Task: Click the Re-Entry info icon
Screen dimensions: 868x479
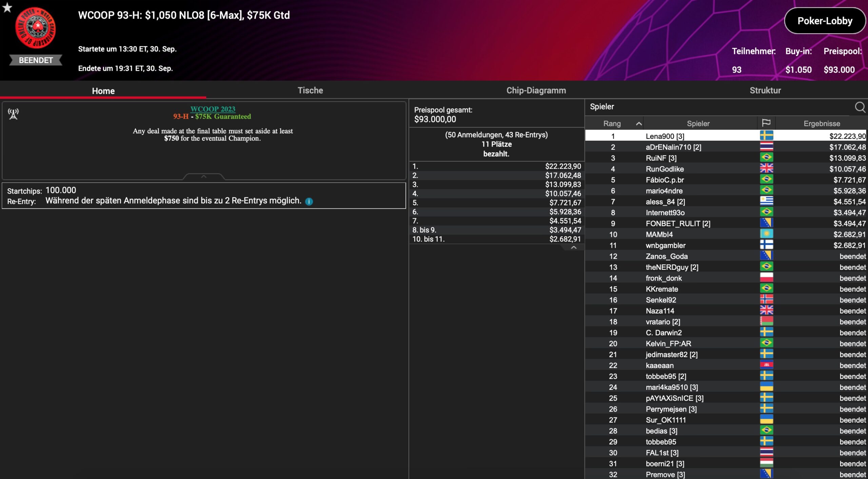Action: coord(309,201)
